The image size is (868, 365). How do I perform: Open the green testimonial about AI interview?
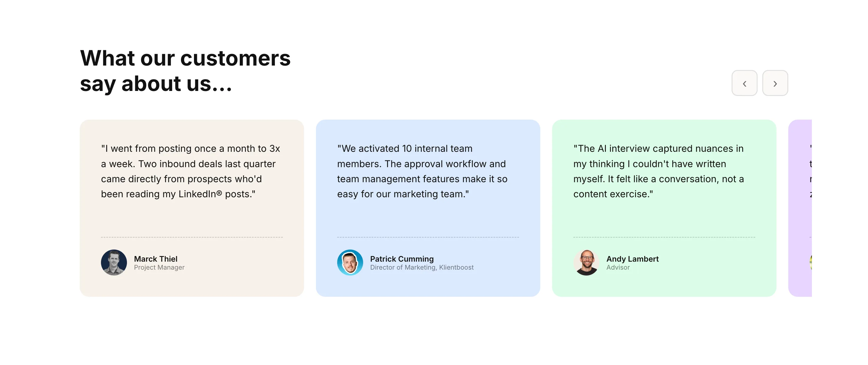coord(664,208)
